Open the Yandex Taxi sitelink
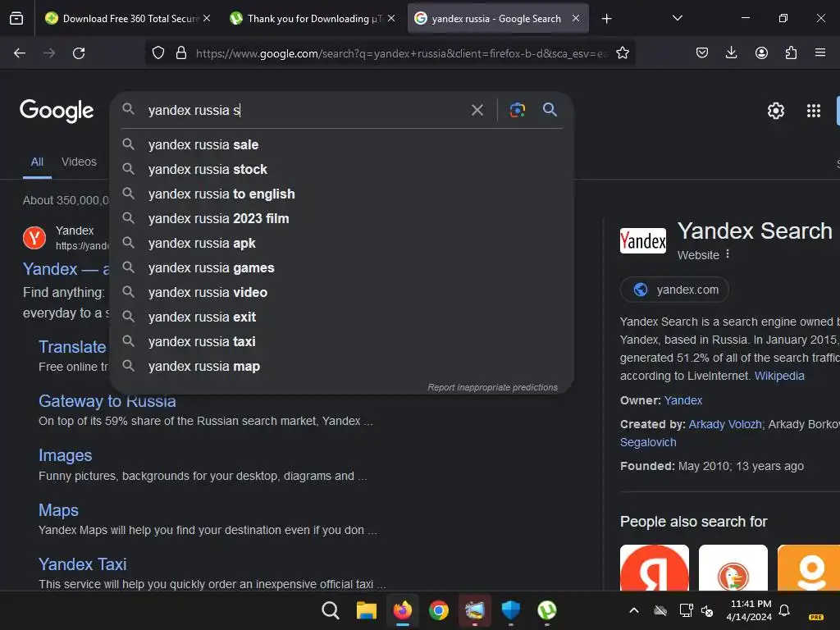The height and width of the screenshot is (630, 840). 83,564
